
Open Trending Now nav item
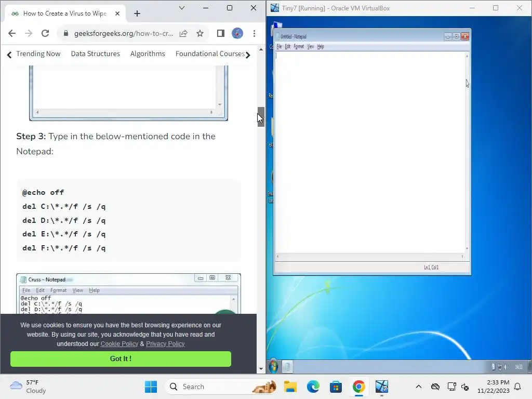click(x=38, y=54)
